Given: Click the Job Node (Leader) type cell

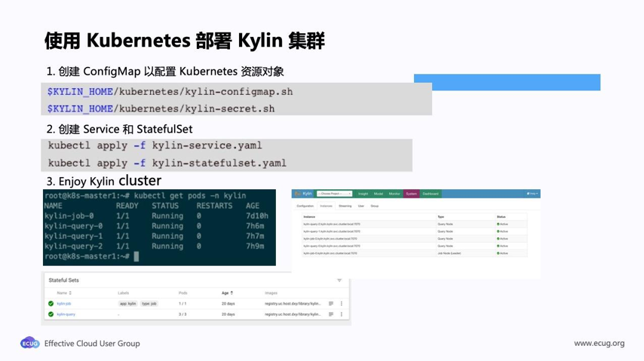Looking at the screenshot, I should [x=449, y=253].
